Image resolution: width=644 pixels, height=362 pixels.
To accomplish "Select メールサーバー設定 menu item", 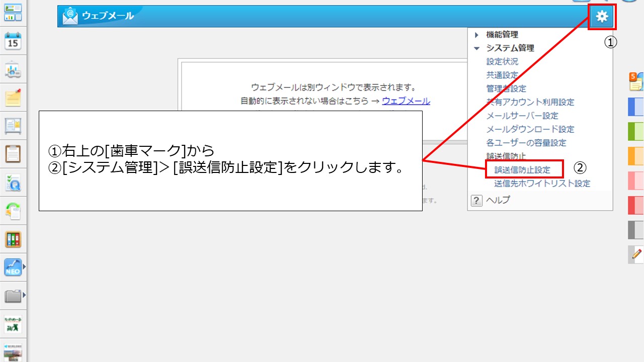I will point(522,116).
